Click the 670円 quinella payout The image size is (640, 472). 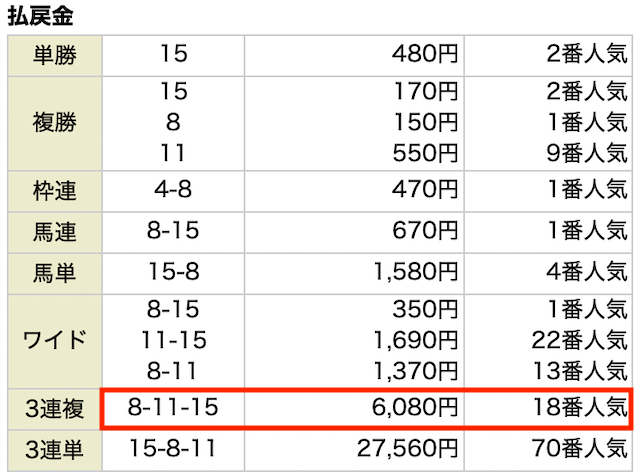[x=424, y=231]
